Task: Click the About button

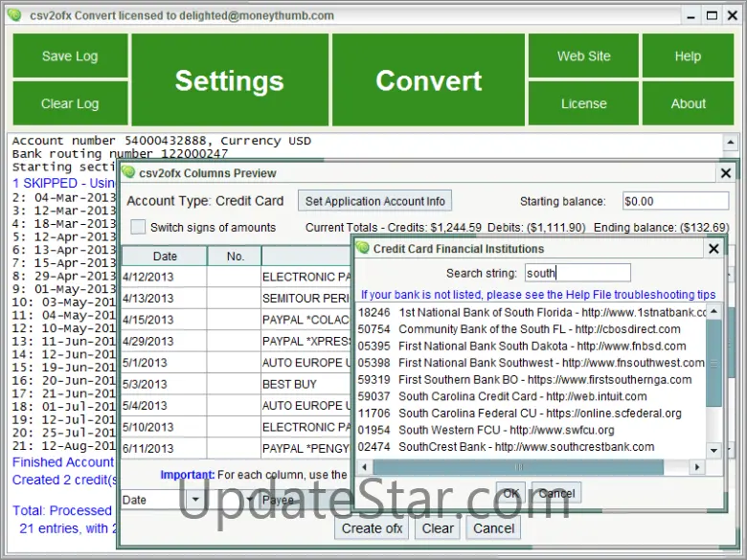Action: click(x=688, y=103)
